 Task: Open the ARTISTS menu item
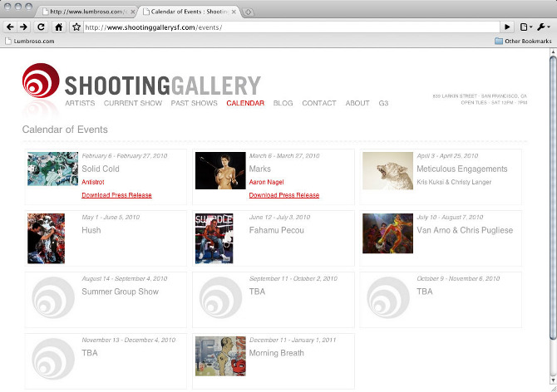click(80, 103)
